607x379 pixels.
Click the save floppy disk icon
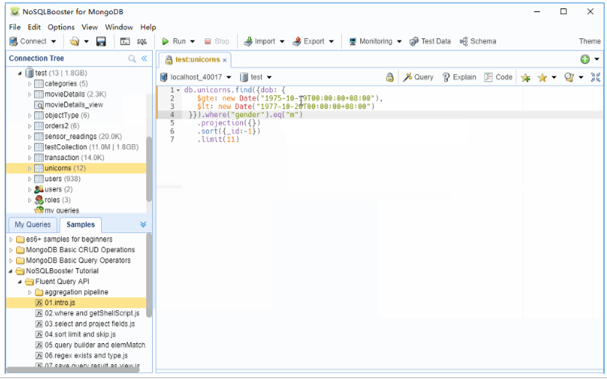click(x=101, y=41)
